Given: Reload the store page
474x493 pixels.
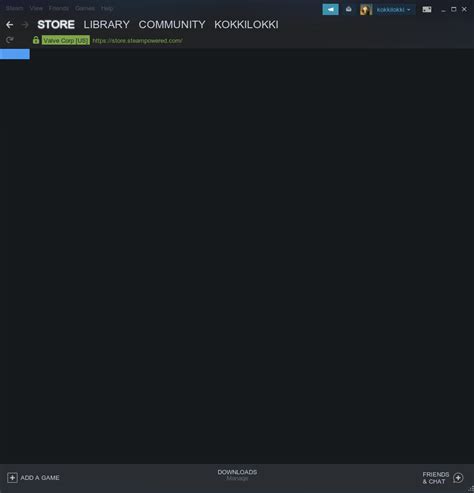Looking at the screenshot, I should click(10, 40).
